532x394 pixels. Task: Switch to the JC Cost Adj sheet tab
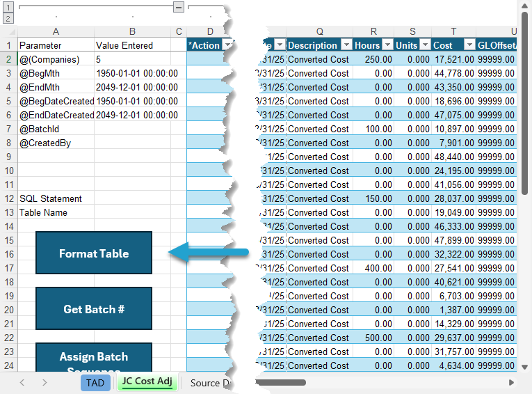pyautogui.click(x=147, y=381)
